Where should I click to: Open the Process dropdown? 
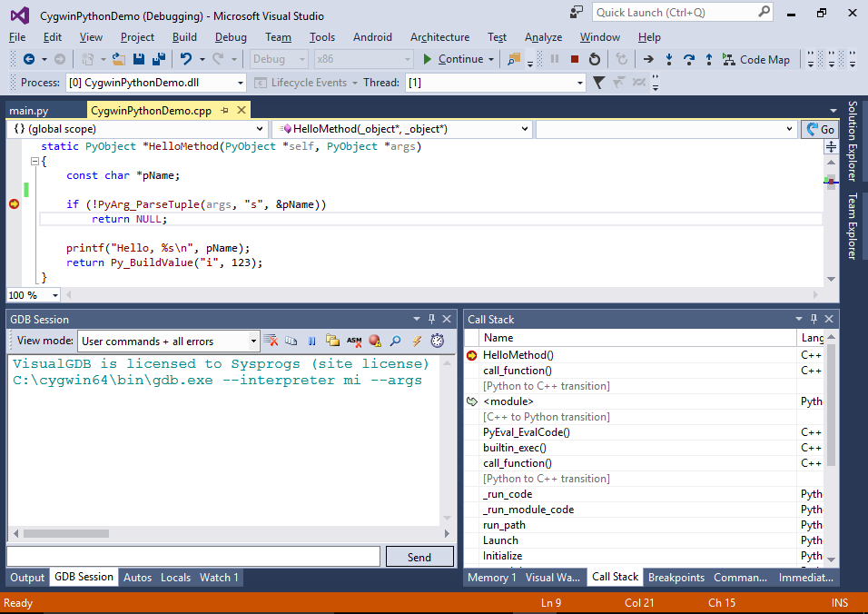coord(241,83)
